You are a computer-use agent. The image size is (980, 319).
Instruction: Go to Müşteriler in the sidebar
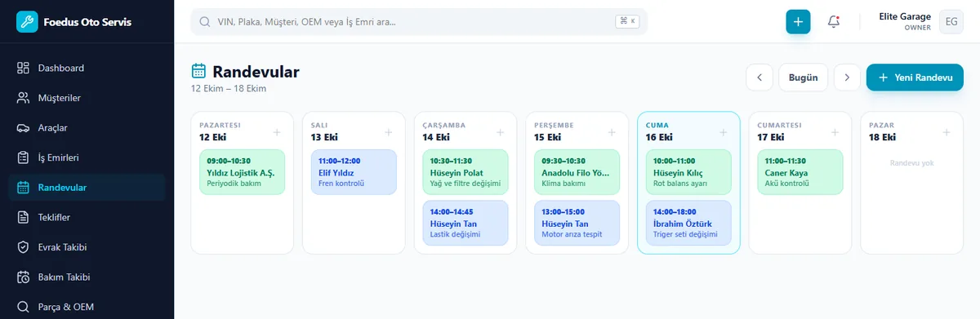click(x=87, y=98)
